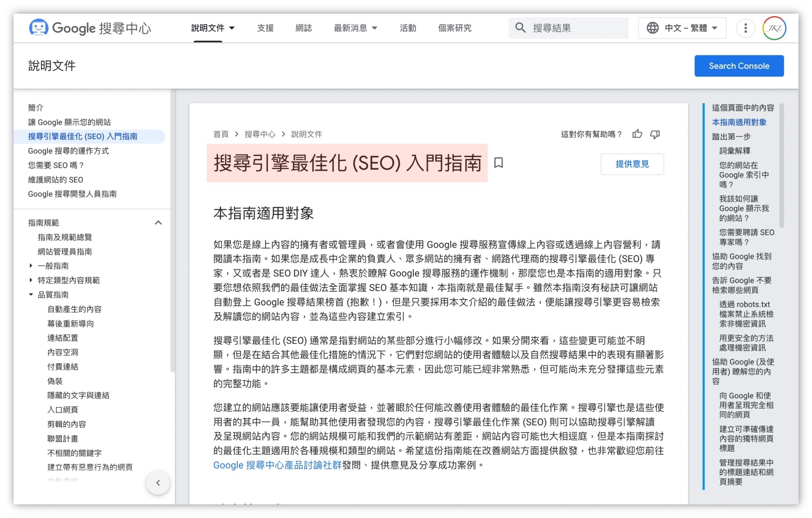812x518 pixels.
Task: Collapse the 指南規範 section
Action: (x=158, y=223)
